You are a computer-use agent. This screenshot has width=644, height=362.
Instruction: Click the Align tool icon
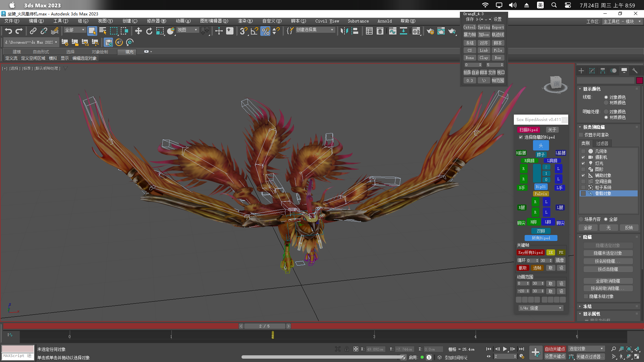pos(355,31)
